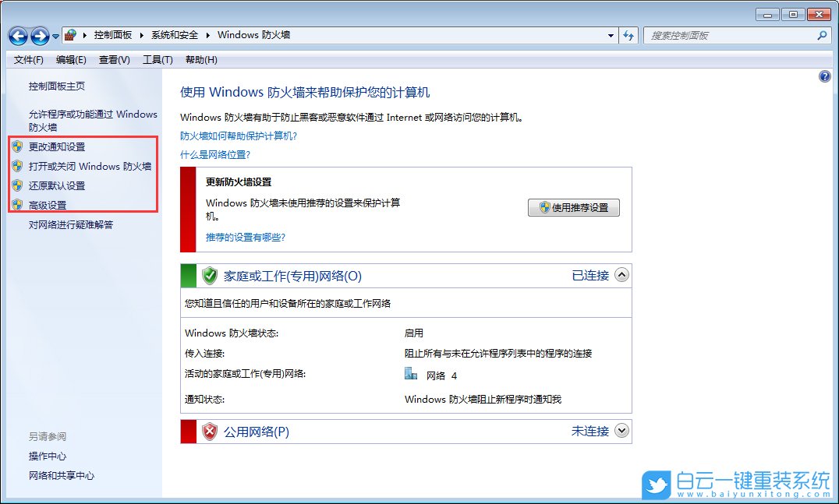Click the 使用推荐设置 button
The image size is (839, 504).
click(x=574, y=207)
